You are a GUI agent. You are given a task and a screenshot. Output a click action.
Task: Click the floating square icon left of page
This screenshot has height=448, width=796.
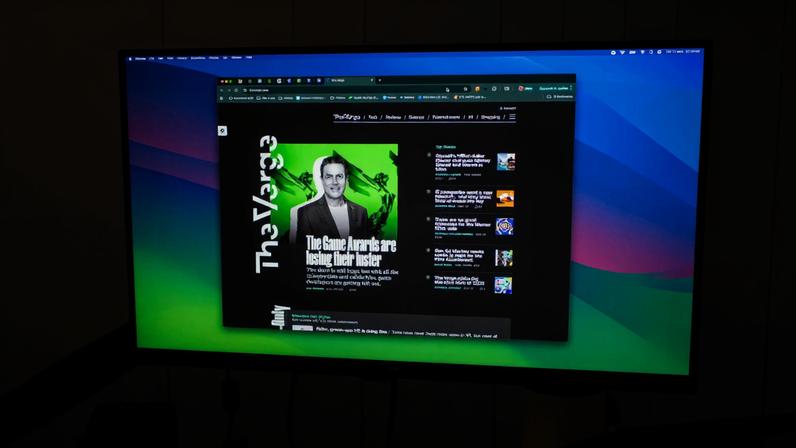click(222, 131)
